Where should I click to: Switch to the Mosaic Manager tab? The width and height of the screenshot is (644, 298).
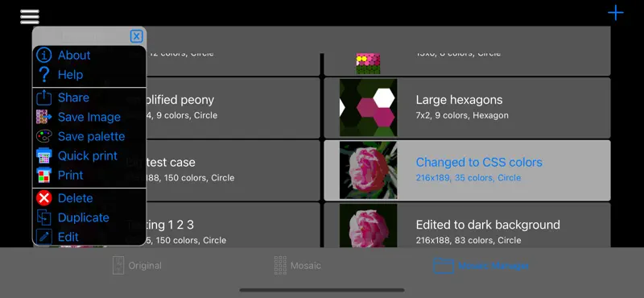(x=481, y=266)
